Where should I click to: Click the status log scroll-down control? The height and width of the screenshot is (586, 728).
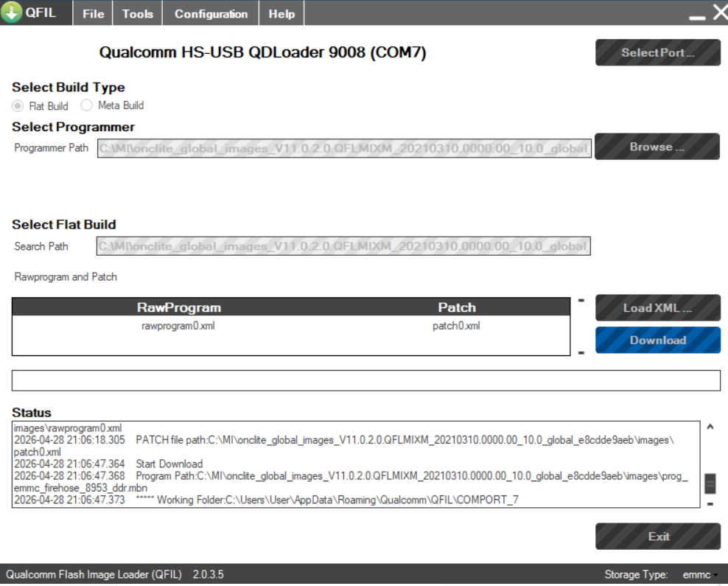[710, 503]
